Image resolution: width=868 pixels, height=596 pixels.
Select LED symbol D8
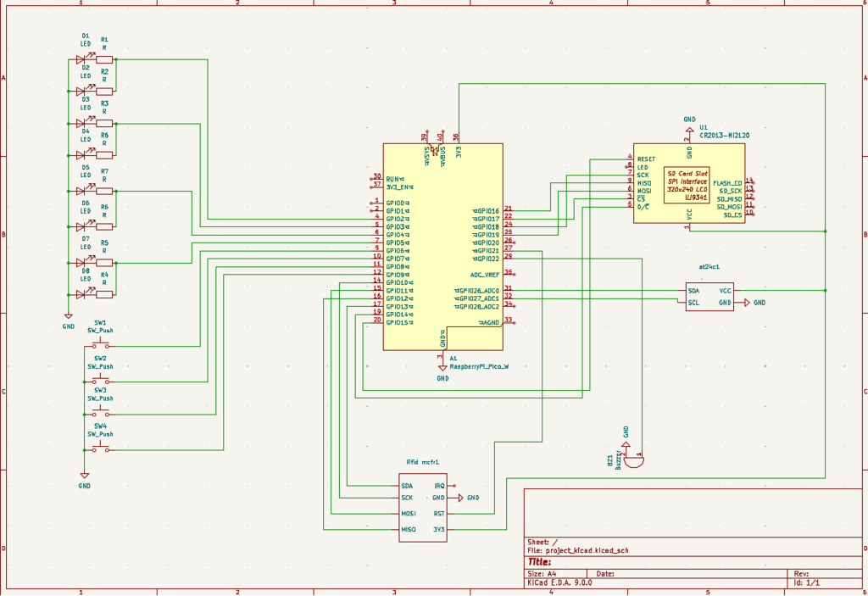[x=81, y=294]
